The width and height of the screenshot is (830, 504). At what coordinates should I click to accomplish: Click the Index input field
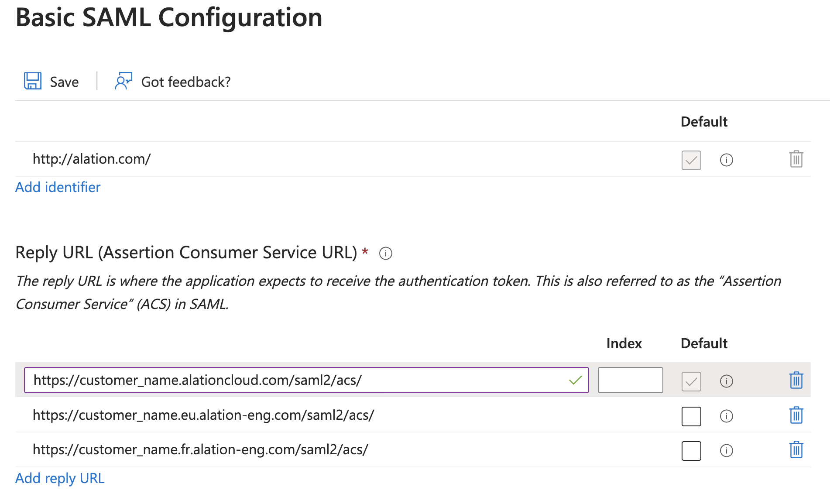click(630, 380)
